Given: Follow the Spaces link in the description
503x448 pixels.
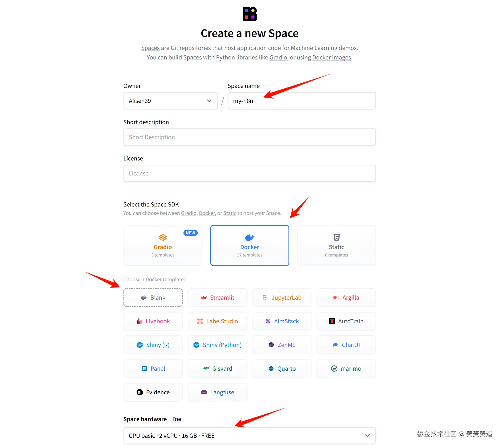Looking at the screenshot, I should pos(150,48).
